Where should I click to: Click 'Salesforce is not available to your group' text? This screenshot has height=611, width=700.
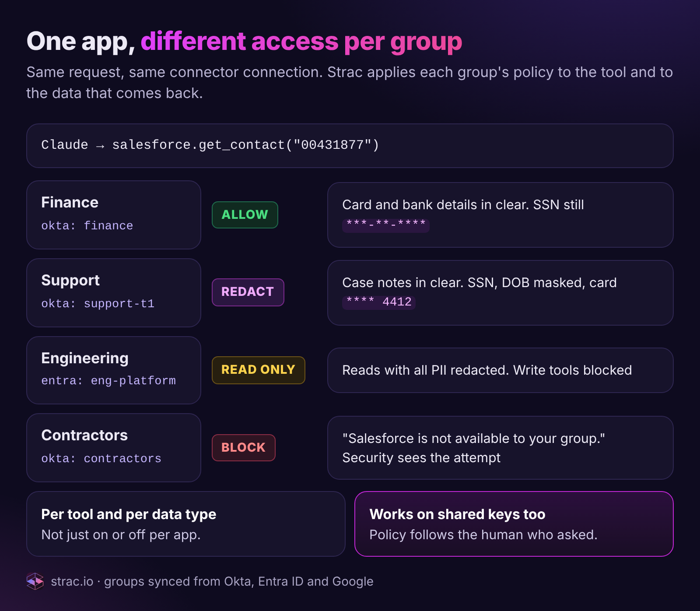[474, 439]
